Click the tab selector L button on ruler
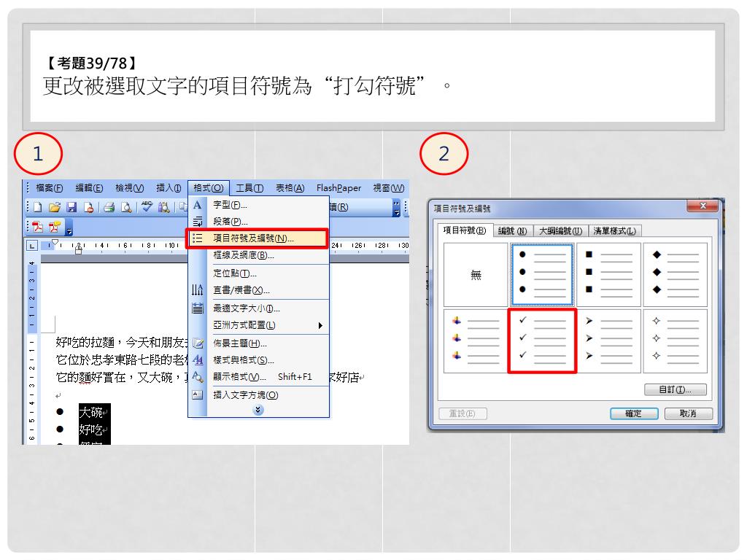747x560 pixels. [x=31, y=246]
